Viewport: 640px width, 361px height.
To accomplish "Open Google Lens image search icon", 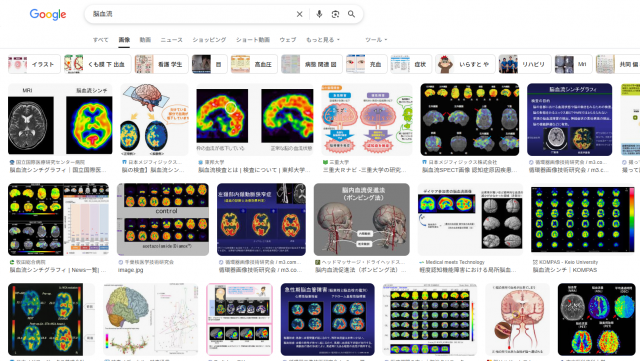I will pyautogui.click(x=335, y=14).
